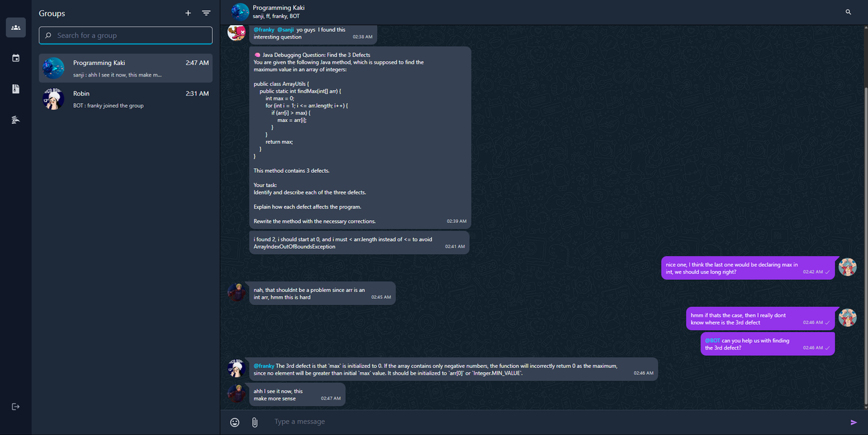Add a new group with plus icon

click(x=188, y=13)
